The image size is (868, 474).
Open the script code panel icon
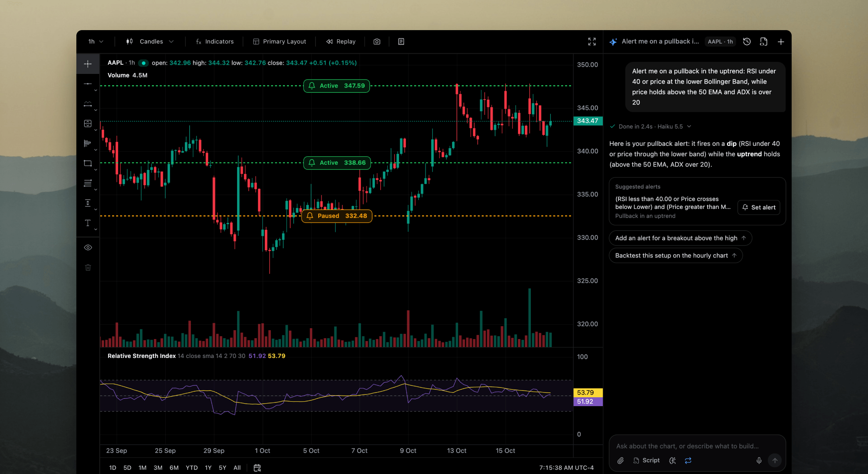tap(764, 41)
